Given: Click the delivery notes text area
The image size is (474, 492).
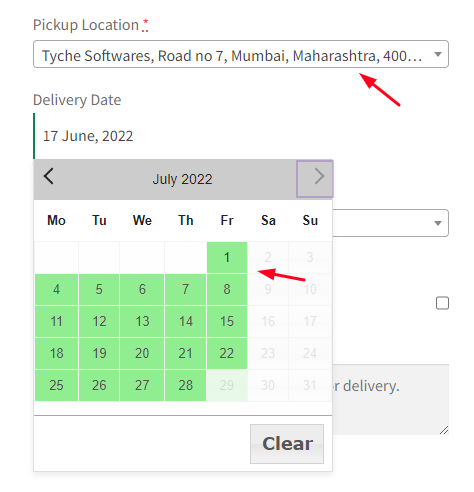Looking at the screenshot, I should pos(391,399).
